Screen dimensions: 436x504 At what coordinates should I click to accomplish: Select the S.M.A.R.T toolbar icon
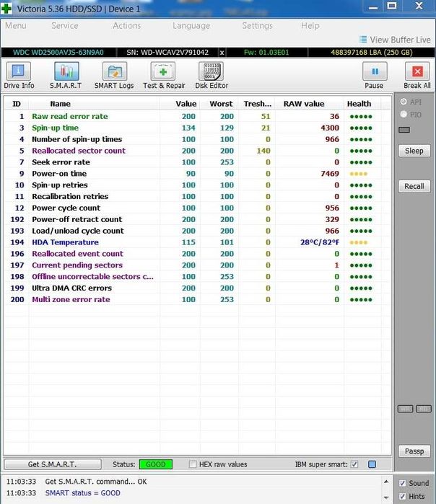point(66,71)
